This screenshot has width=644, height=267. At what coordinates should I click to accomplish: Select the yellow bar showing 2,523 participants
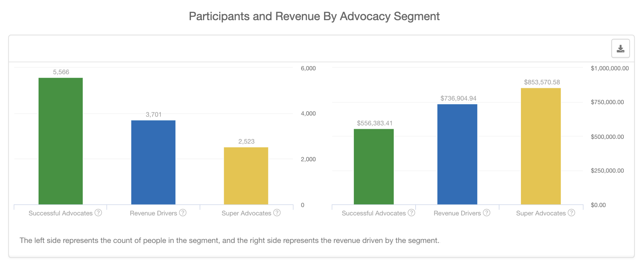tap(246, 176)
